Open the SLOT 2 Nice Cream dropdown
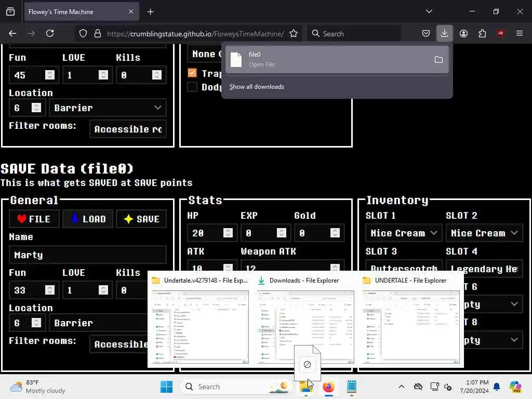 pyautogui.click(x=484, y=233)
